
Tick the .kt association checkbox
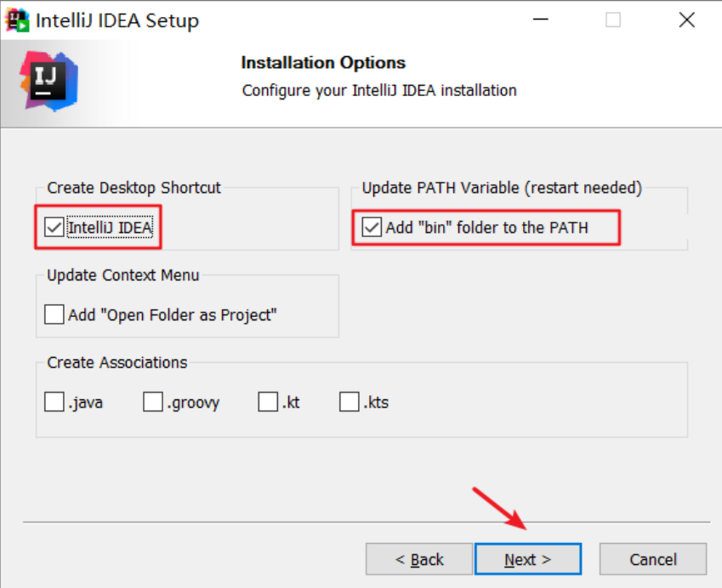click(x=268, y=402)
